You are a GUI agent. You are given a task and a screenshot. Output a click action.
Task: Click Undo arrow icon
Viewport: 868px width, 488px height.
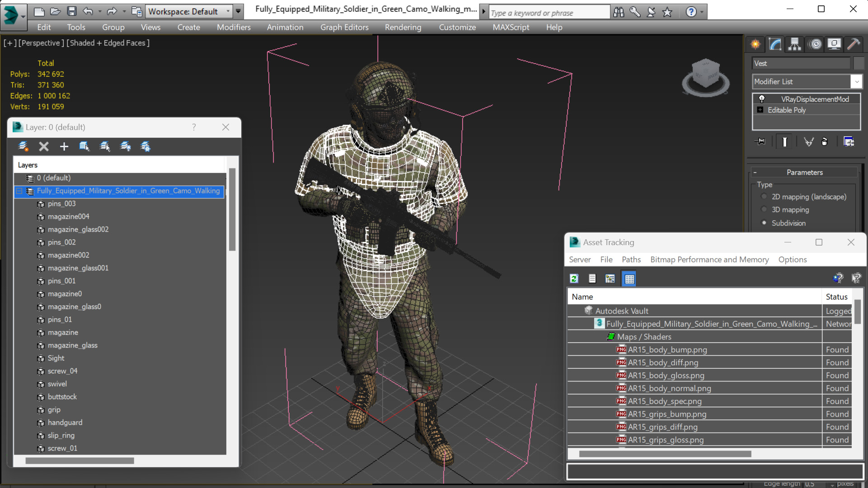[88, 11]
